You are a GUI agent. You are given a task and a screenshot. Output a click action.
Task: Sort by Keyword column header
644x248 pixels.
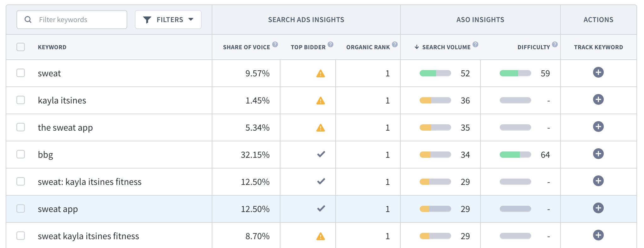[x=52, y=47]
